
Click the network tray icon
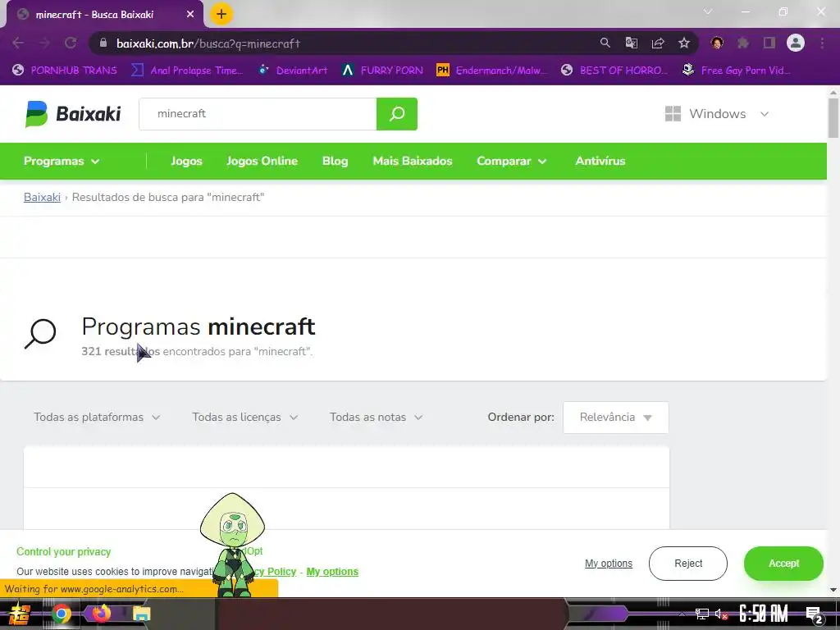[701, 614]
